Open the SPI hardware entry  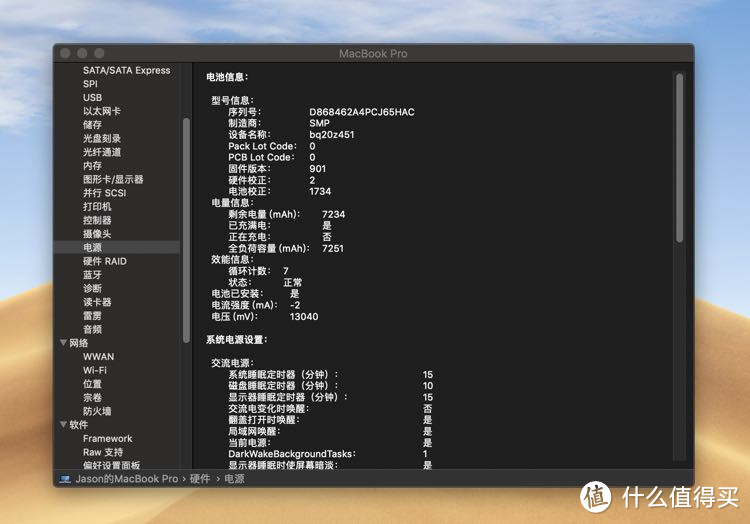pyautogui.click(x=90, y=84)
